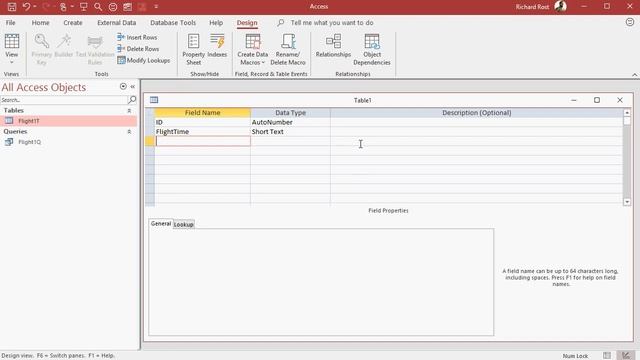Image resolution: width=640 pixels, height=360 pixels.
Task: Click the Description (Optional) column header
Action: click(476, 113)
